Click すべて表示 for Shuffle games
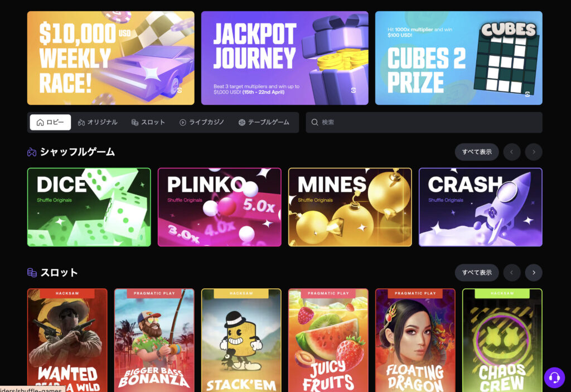This screenshot has width=571, height=392. click(x=477, y=152)
